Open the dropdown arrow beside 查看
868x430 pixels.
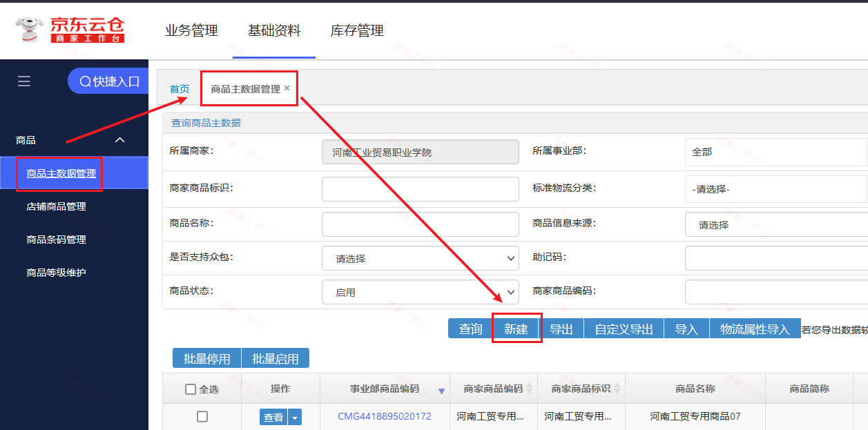click(x=295, y=417)
